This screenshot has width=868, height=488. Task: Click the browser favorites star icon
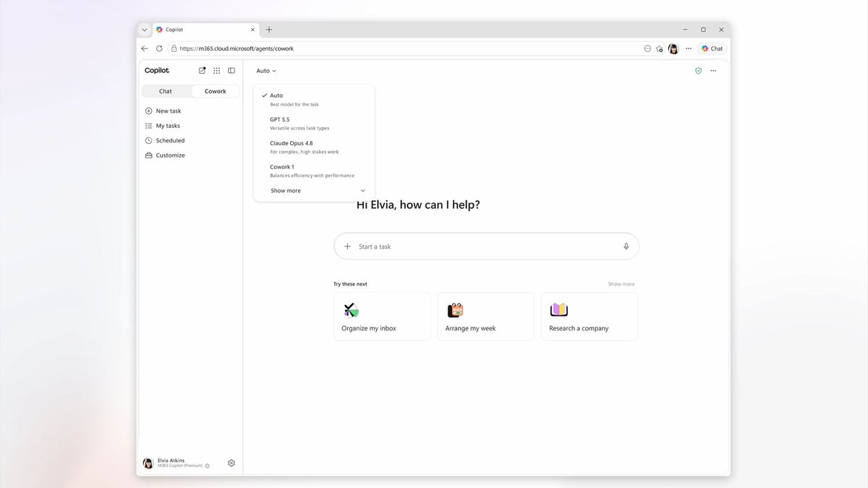pos(659,48)
